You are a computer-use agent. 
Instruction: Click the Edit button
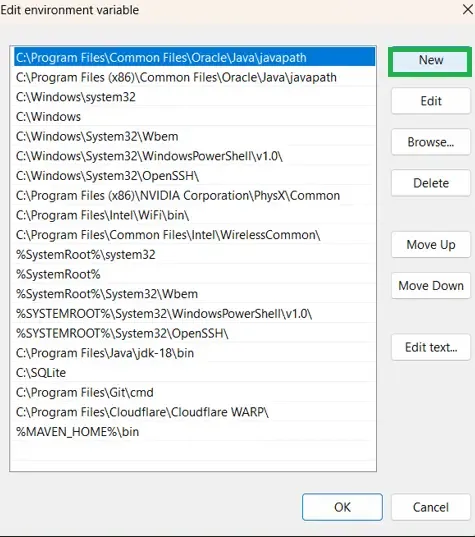tap(431, 101)
